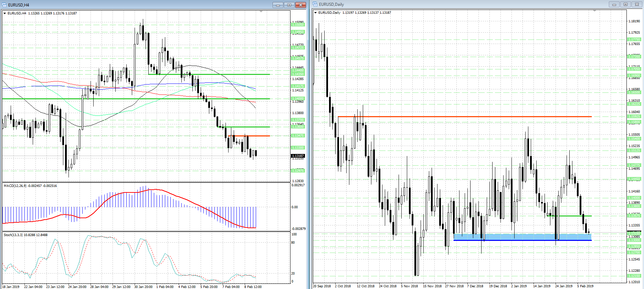
Task: Minimize the EURUSD,H4 chart window
Action: click(278, 5)
